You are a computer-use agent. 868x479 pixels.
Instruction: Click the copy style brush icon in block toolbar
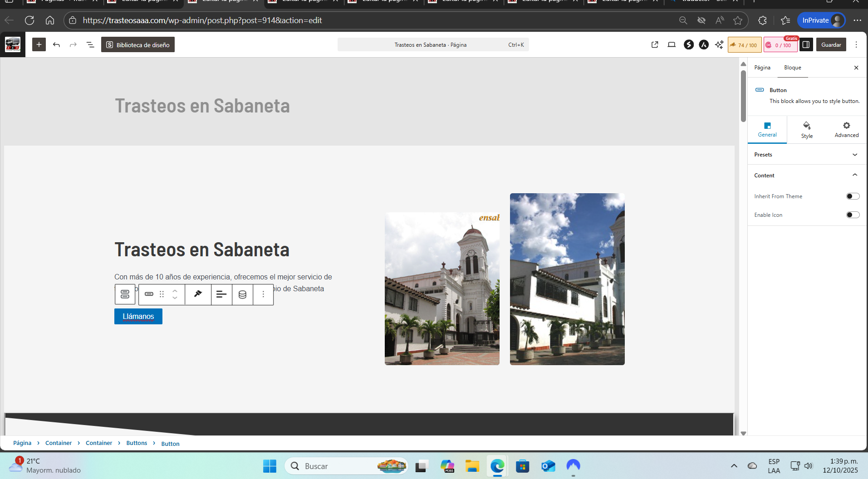tap(198, 294)
